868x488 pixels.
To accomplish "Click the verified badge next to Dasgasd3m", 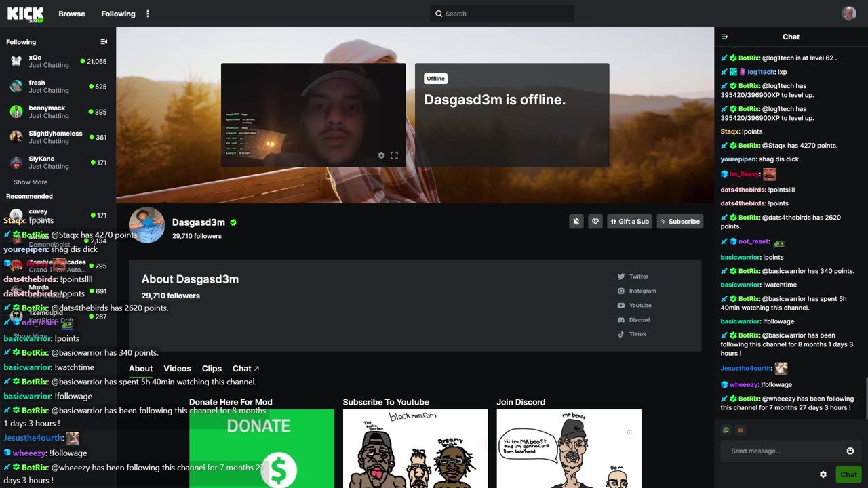I will (x=233, y=222).
